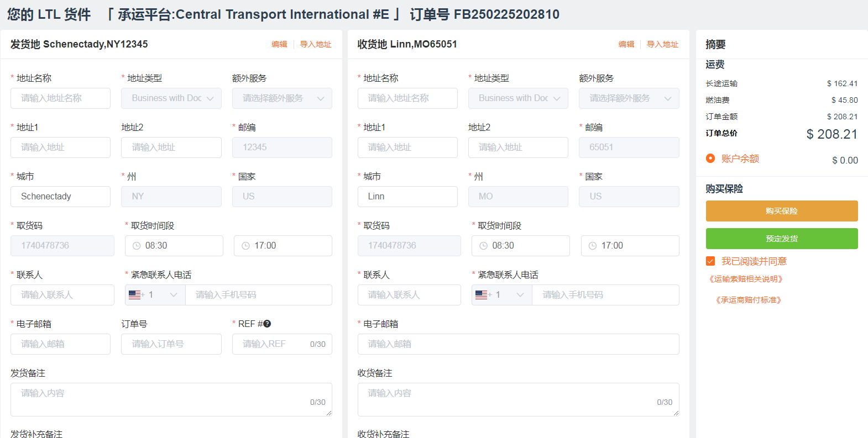Select the 账户余额 payment radio button
Image resolution: width=868 pixels, height=438 pixels.
710,159
